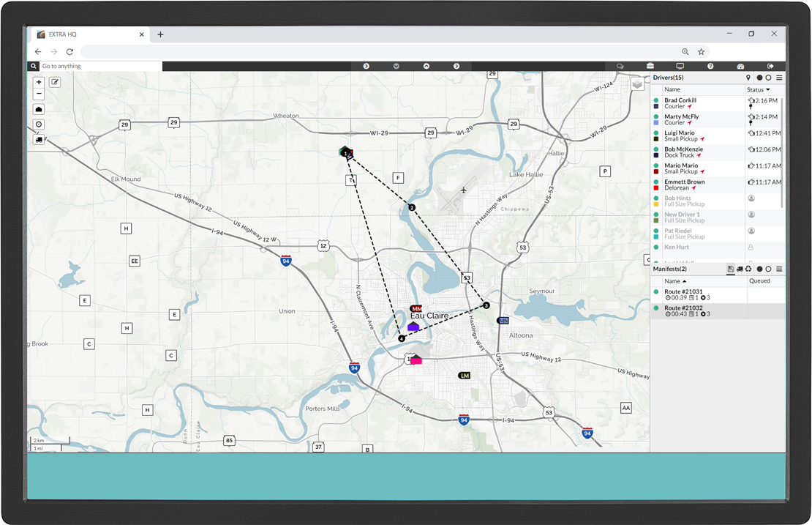The width and height of the screenshot is (812, 525).
Task: Click the warehouse depot map button
Action: tap(39, 109)
